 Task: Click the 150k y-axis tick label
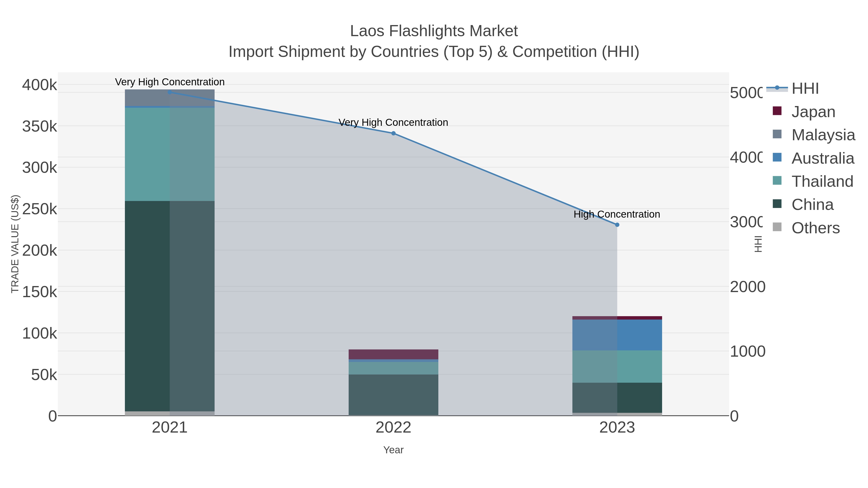pos(40,292)
